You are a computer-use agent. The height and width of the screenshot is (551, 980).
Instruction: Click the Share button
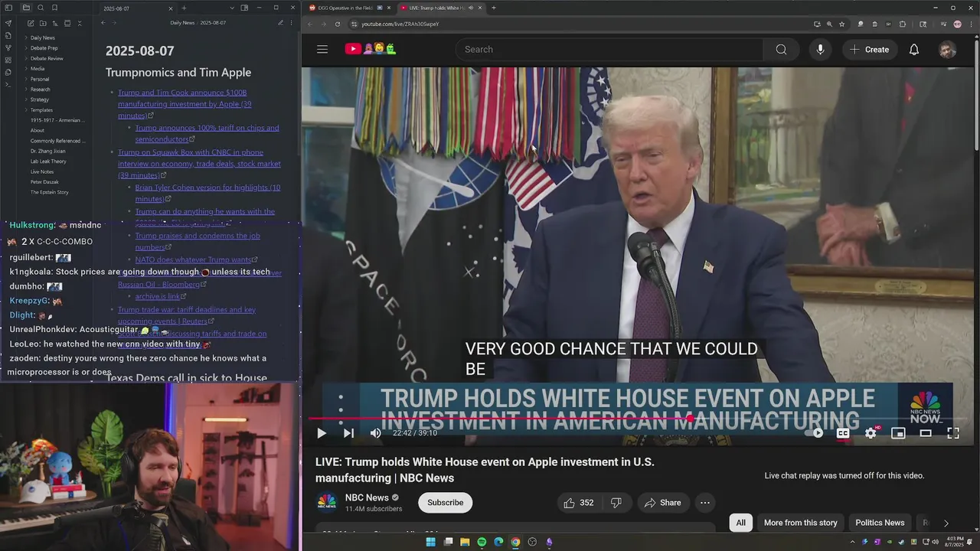662,503
